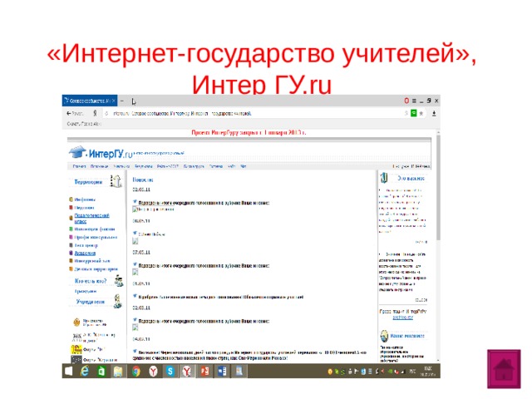Open the first Yandex taskbar icon left of Skype
532x399 pixels.
[153, 372]
